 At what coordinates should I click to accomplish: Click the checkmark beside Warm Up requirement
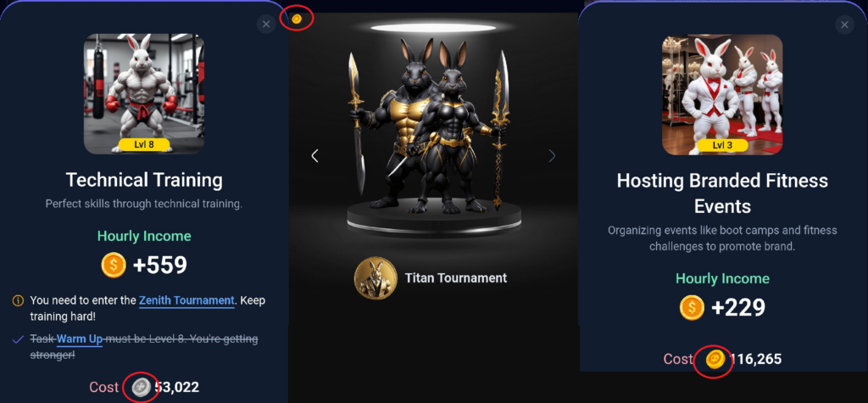coord(18,339)
